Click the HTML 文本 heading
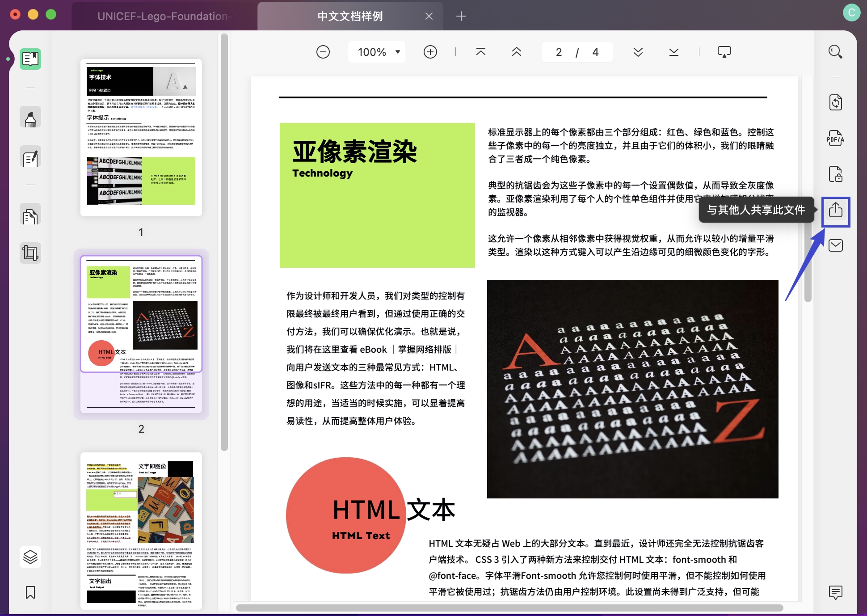867x616 pixels. click(394, 510)
